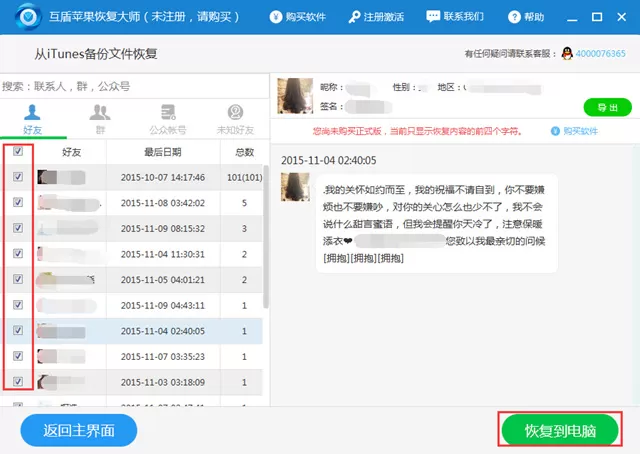
Task: Select date cell 2015-11-08 03:42:02
Action: [163, 203]
